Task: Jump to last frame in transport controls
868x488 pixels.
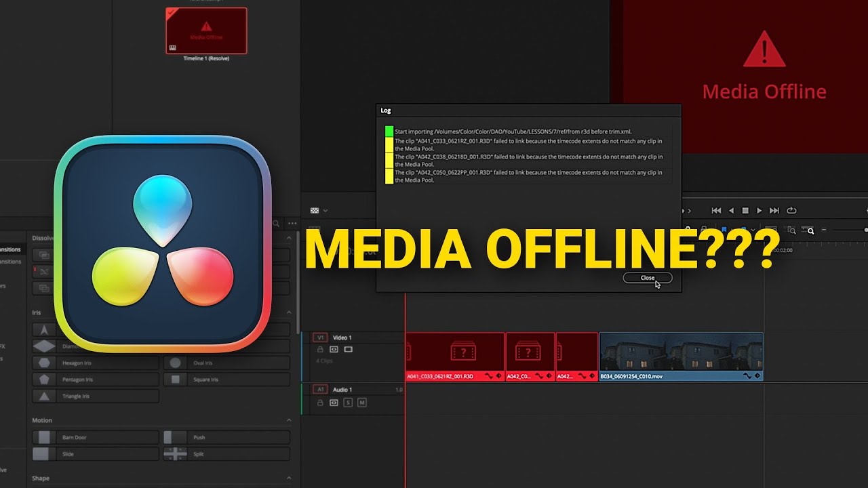Action: pos(774,211)
